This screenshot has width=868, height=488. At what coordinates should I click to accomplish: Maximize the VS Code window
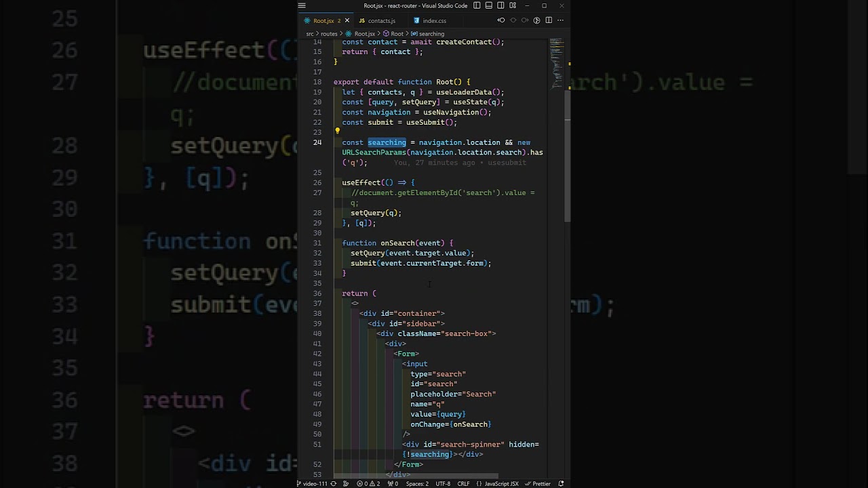click(x=544, y=5)
